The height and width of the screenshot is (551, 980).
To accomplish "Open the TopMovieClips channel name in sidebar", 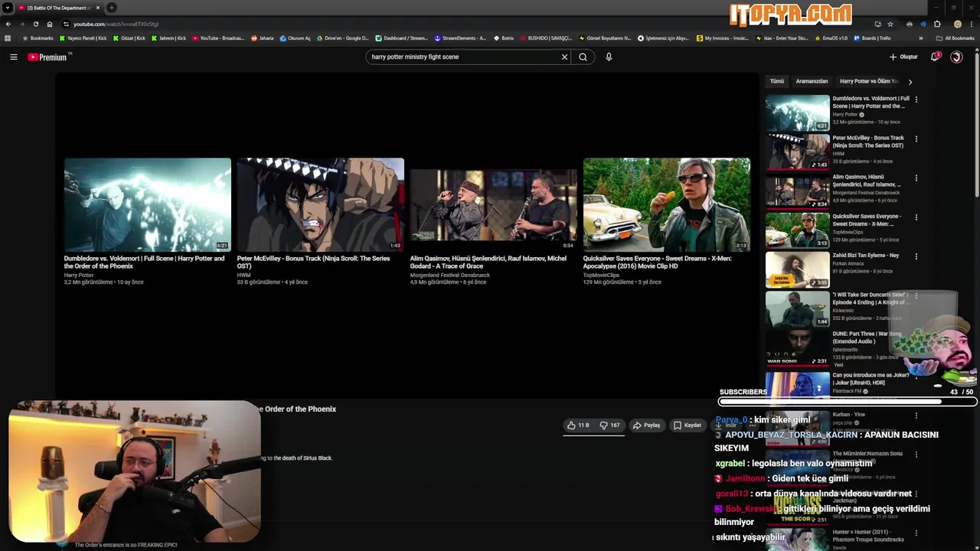I will click(x=848, y=232).
